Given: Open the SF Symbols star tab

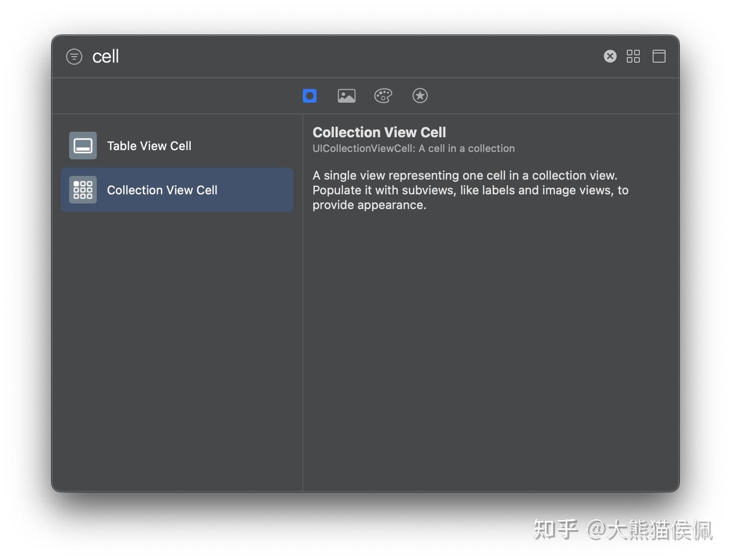Looking at the screenshot, I should pyautogui.click(x=420, y=95).
